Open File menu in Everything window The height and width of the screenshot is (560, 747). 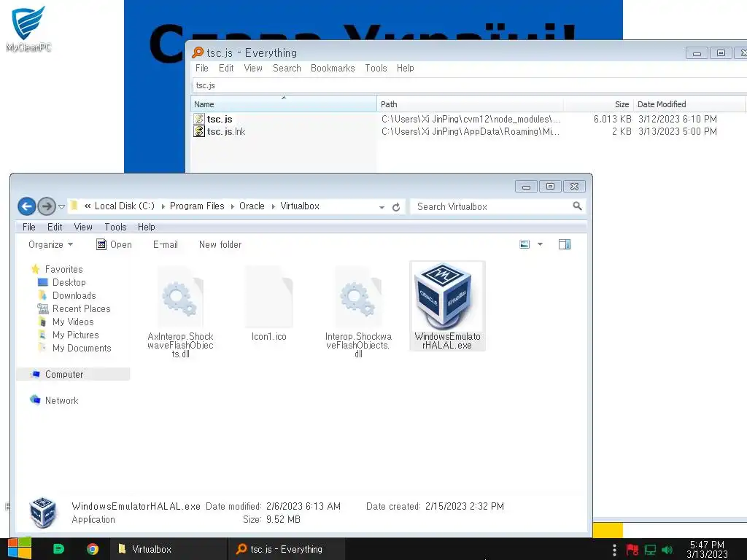[x=202, y=68]
